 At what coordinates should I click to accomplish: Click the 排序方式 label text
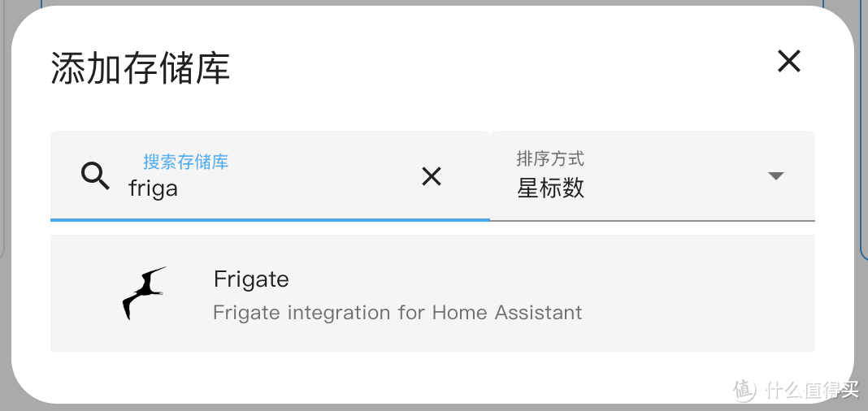pos(550,158)
